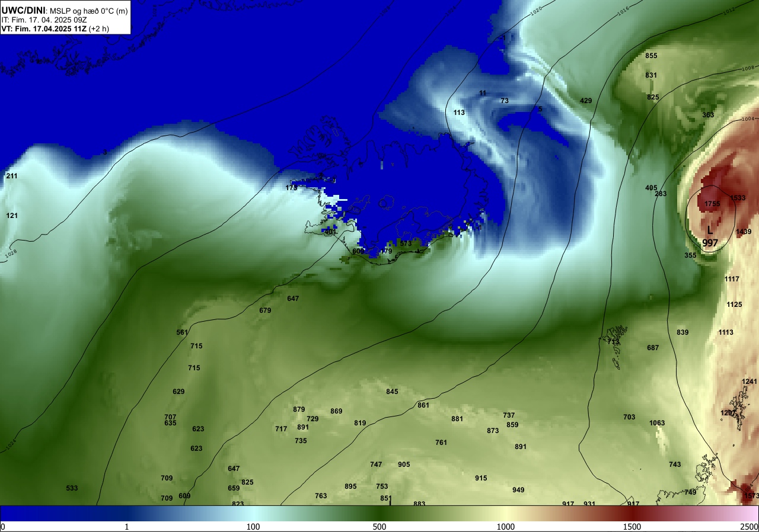Click the 703 value

pos(629,417)
